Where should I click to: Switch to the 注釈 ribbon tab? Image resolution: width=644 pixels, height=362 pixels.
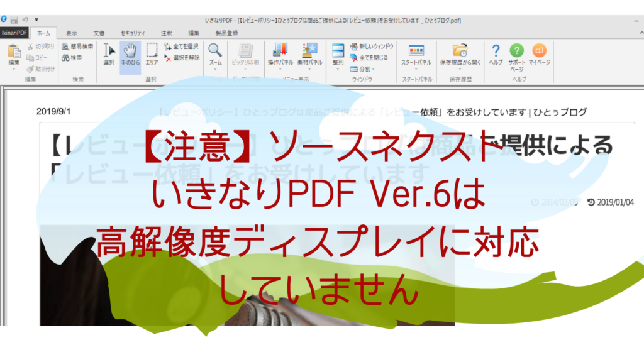166,33
